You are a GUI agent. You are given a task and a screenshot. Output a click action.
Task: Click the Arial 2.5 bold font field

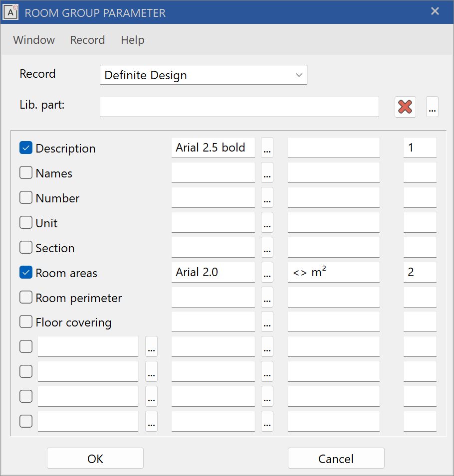coord(213,148)
